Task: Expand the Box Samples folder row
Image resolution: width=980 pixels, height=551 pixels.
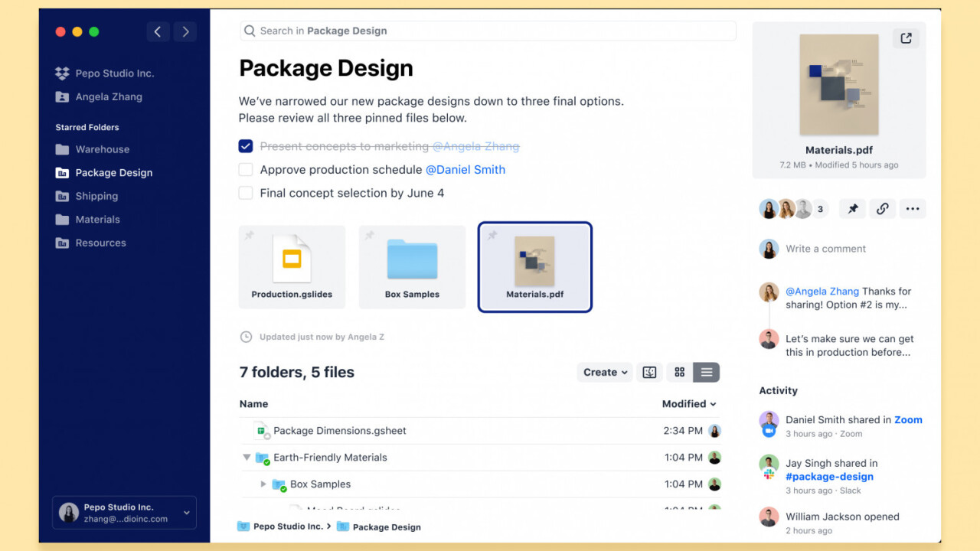Action: pyautogui.click(x=263, y=484)
